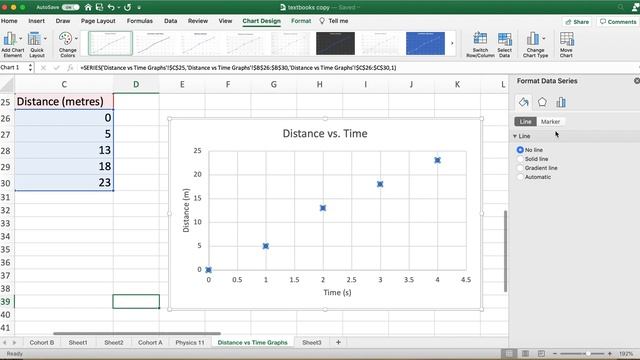Open Change Colors dropdown arrow
The image size is (640, 360).
(x=76, y=38)
